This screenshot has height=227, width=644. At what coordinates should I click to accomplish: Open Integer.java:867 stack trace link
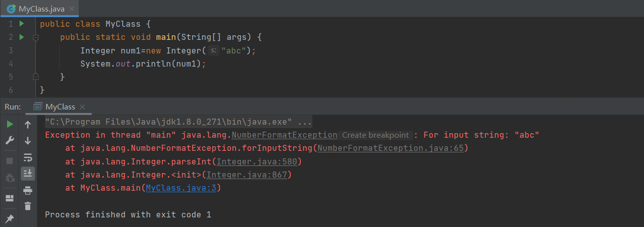(247, 175)
